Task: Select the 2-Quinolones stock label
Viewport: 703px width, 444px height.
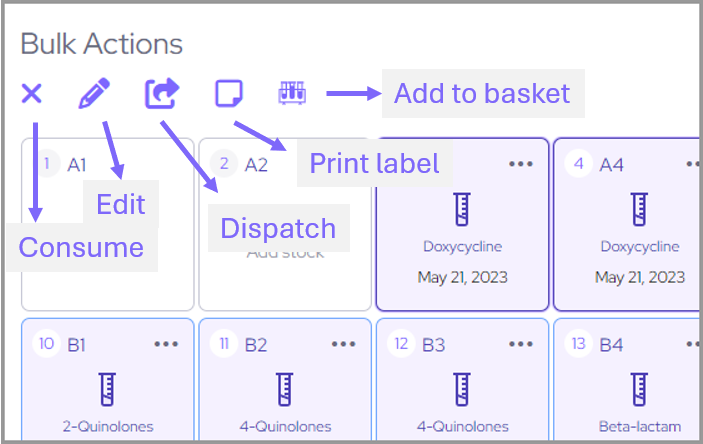Action: tap(107, 426)
